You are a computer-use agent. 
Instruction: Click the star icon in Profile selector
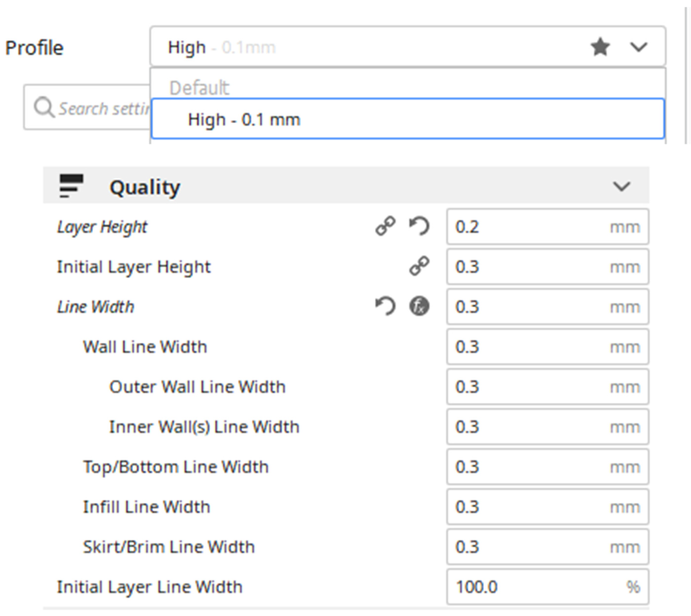(600, 47)
